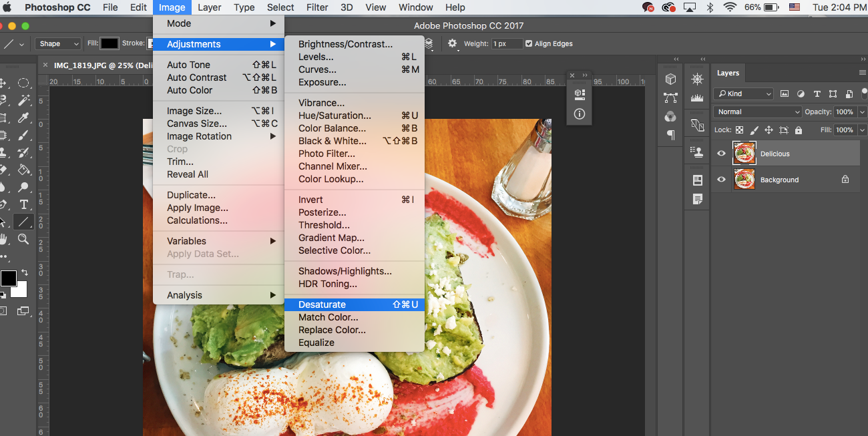
Task: Change the screen mode icon
Action: [23, 310]
